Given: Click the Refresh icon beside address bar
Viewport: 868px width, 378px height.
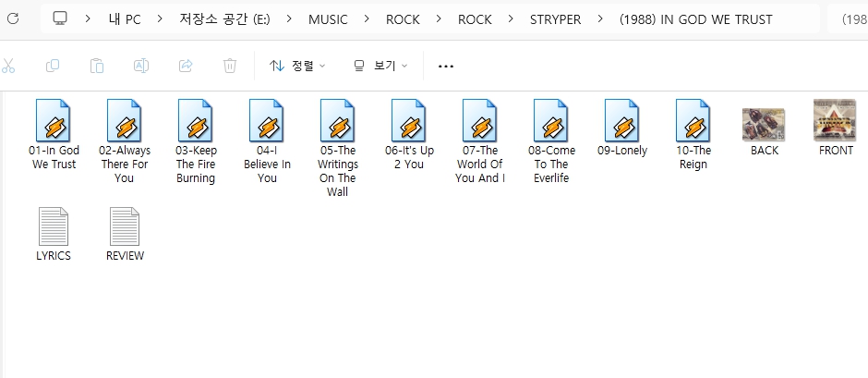Looking at the screenshot, I should pos(13,19).
